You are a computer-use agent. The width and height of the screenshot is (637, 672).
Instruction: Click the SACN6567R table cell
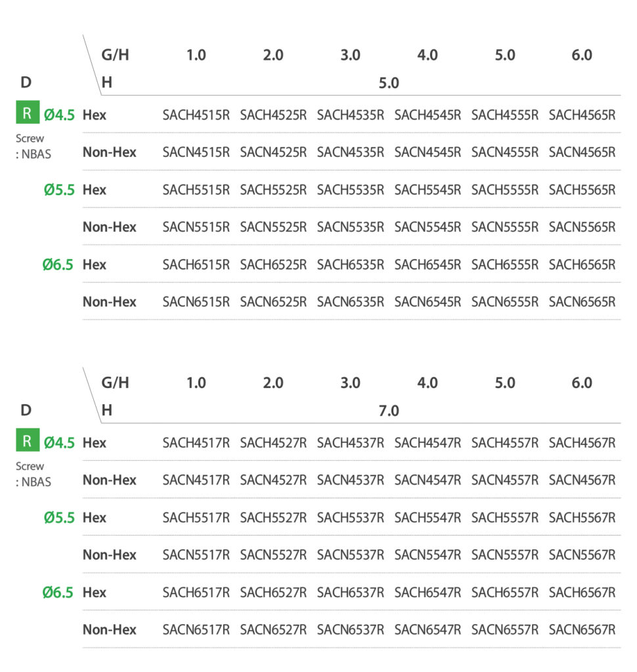coord(582,629)
